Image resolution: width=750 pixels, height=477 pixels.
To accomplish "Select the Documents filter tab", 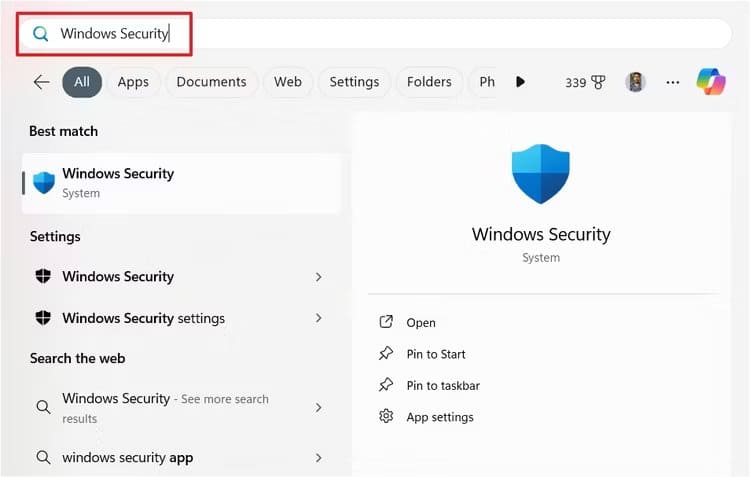I will point(211,82).
